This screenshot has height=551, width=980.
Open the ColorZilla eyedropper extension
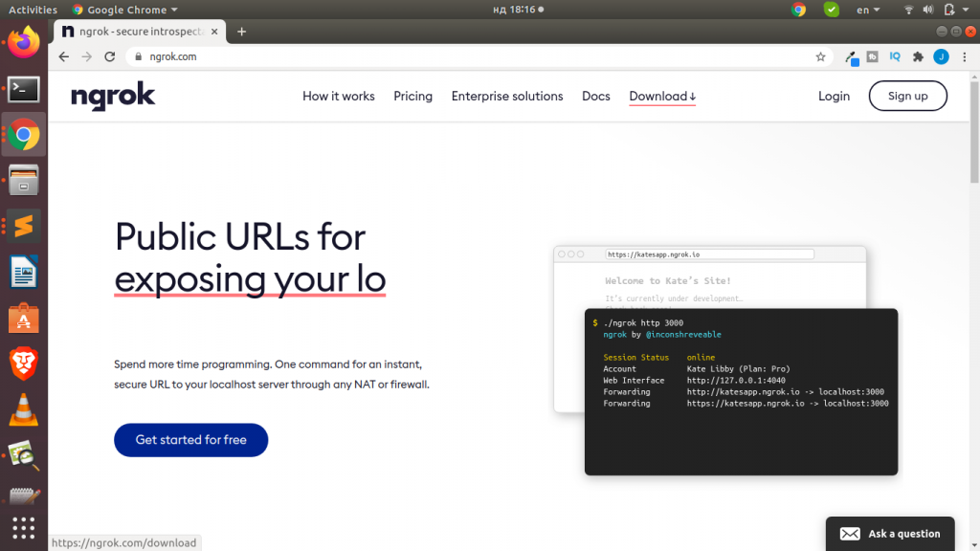pyautogui.click(x=851, y=56)
